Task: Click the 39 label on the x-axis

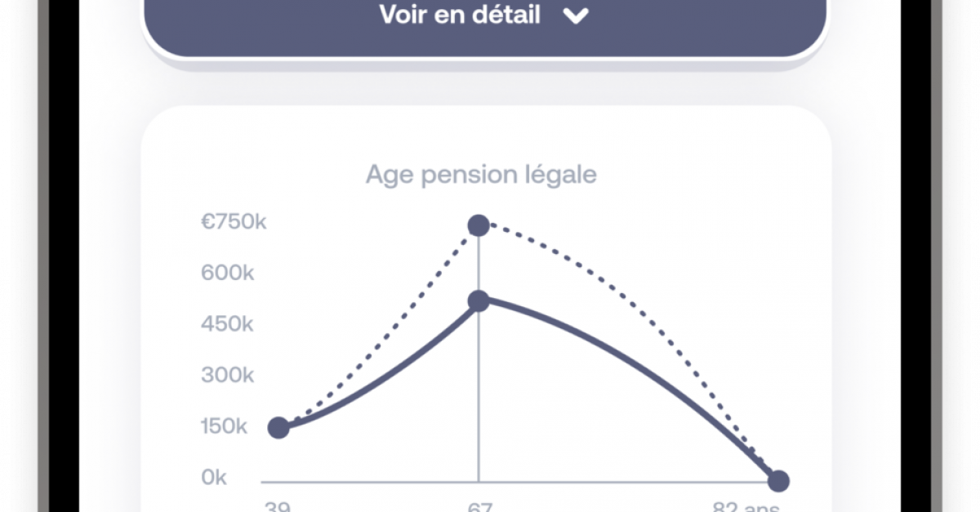Action: pos(277,506)
